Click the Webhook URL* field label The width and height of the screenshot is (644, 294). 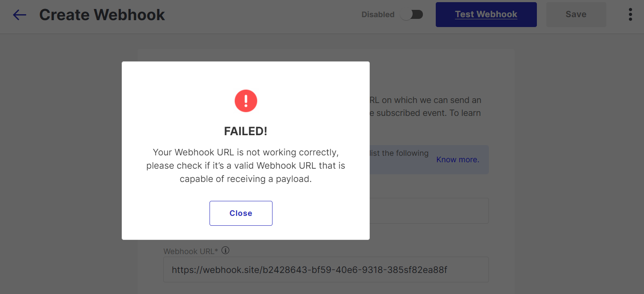coord(191,251)
